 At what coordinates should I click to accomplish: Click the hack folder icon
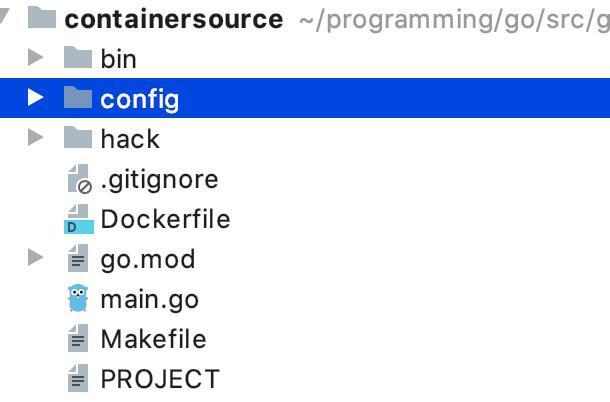78,137
